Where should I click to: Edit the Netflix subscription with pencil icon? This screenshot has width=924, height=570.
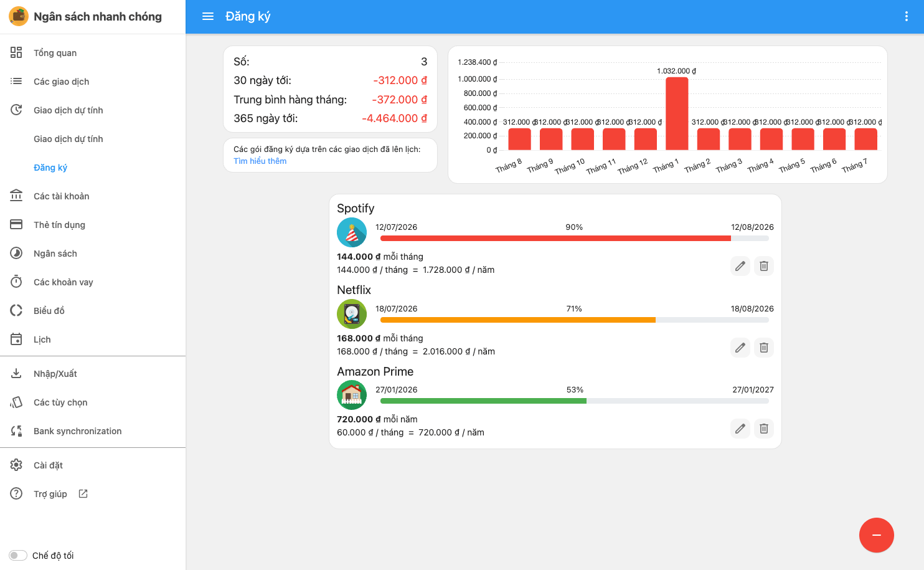[740, 348]
